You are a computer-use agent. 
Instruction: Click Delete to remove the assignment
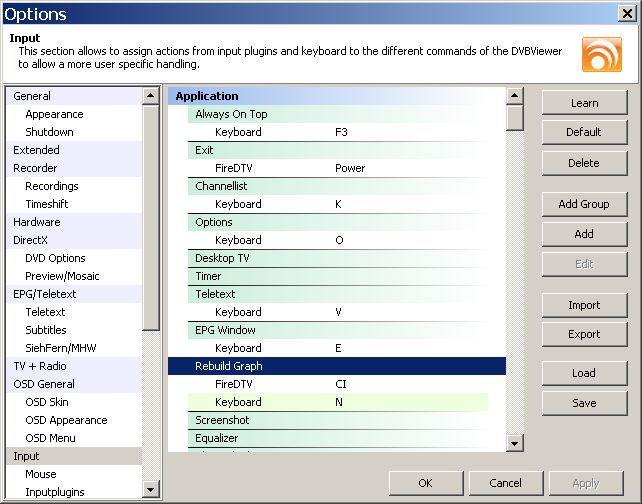pyautogui.click(x=584, y=163)
